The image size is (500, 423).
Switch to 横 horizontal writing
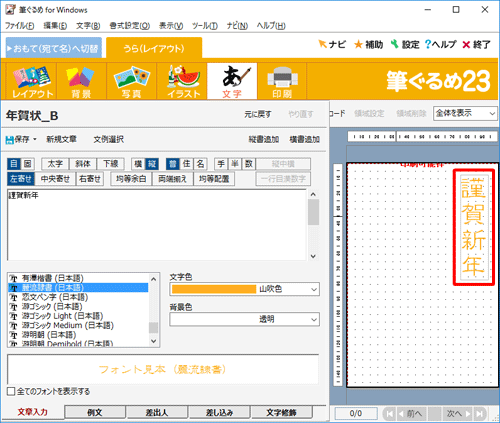pyautogui.click(x=138, y=164)
